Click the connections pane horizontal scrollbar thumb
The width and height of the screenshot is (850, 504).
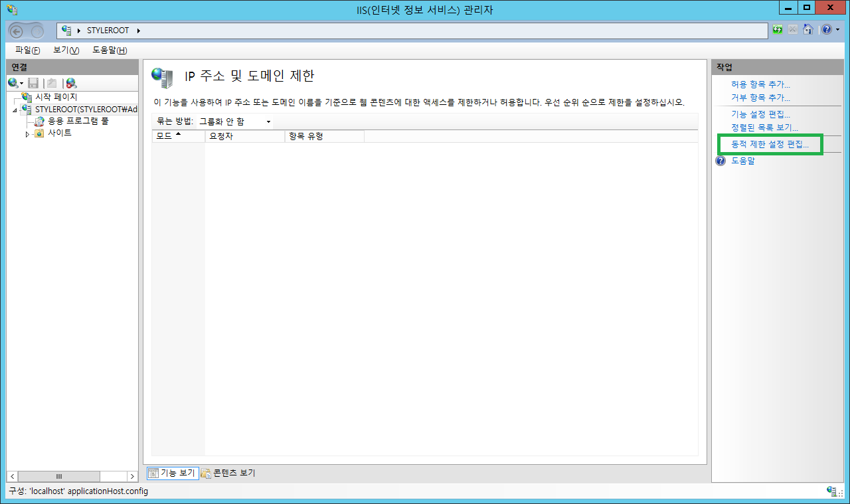[58, 476]
